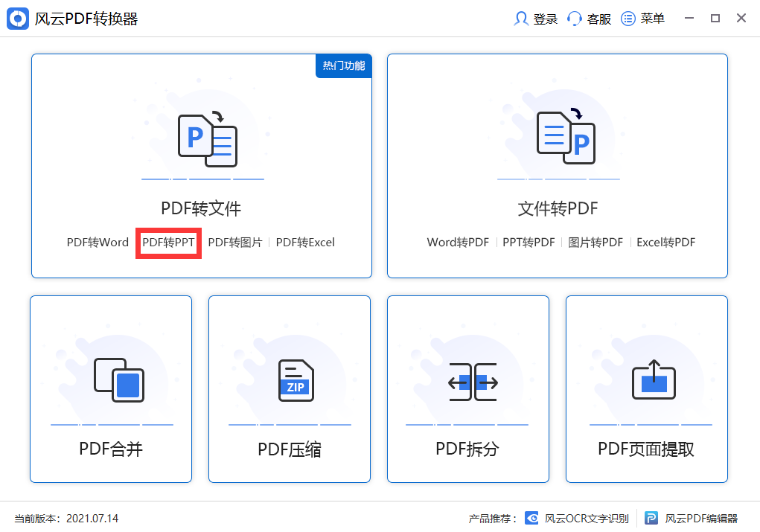The height and width of the screenshot is (532, 760).
Task: Click the 产品推荐 label
Action: 493,519
